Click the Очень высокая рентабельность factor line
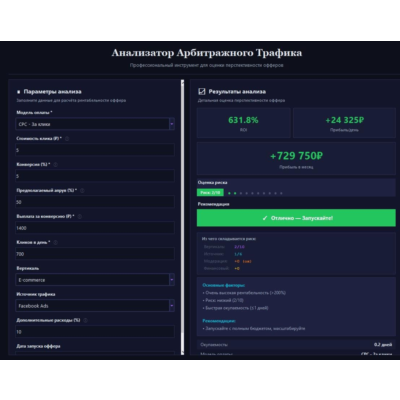Image resolution: width=400 pixels, height=400 pixels. (244, 293)
